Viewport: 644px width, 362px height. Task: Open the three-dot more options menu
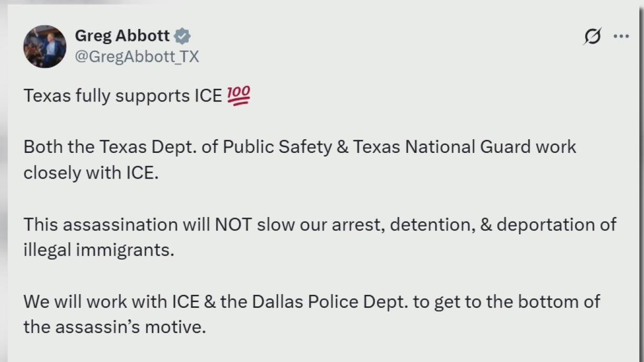[621, 36]
